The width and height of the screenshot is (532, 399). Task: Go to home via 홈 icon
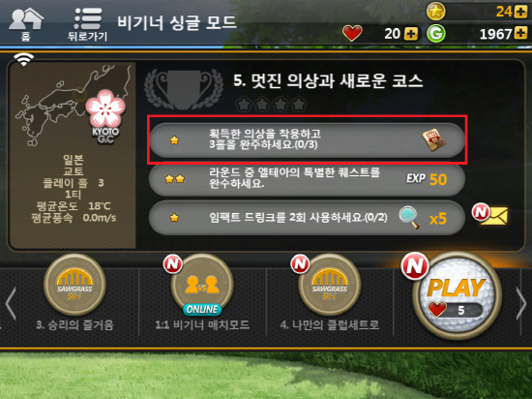tap(26, 24)
